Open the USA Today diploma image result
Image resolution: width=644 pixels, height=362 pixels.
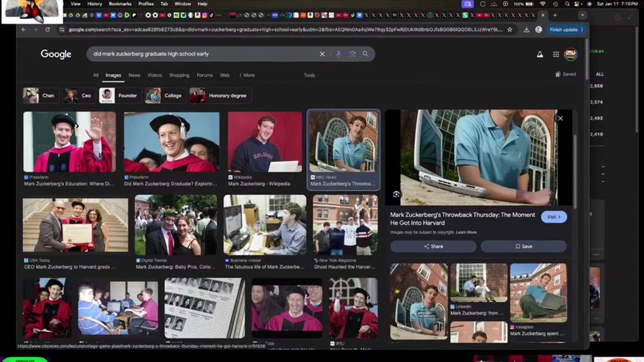coord(75,225)
